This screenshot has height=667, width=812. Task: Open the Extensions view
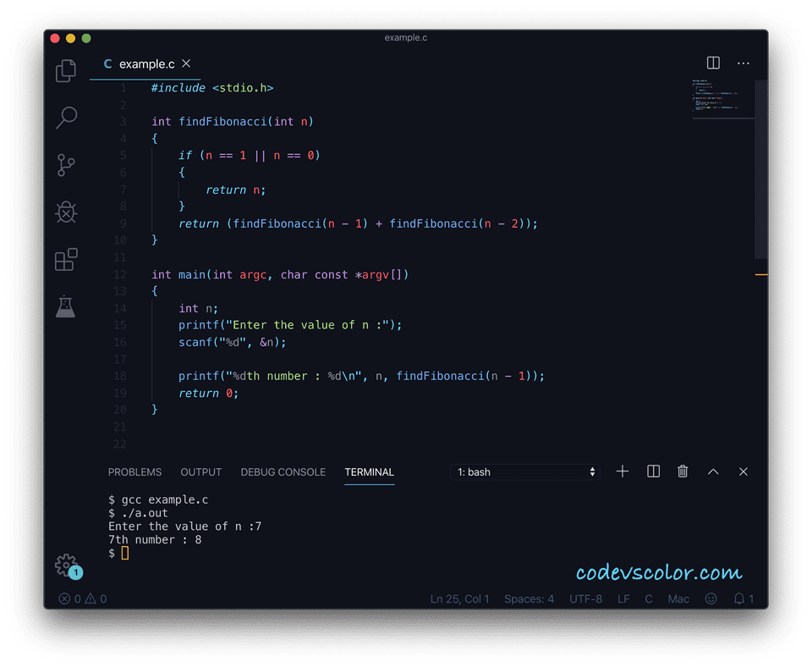[65, 260]
